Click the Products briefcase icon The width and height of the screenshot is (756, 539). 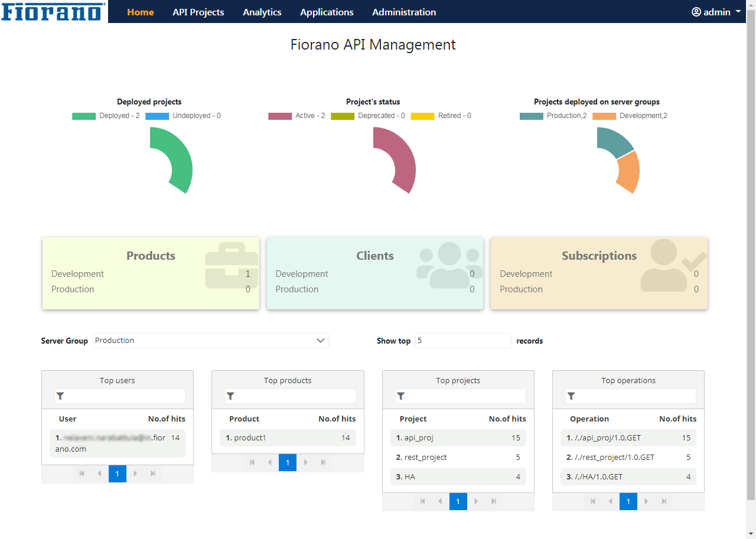click(232, 264)
